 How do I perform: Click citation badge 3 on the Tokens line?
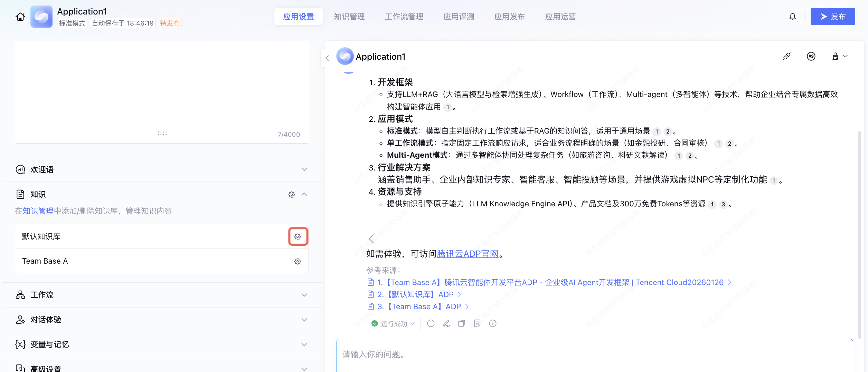point(723,204)
